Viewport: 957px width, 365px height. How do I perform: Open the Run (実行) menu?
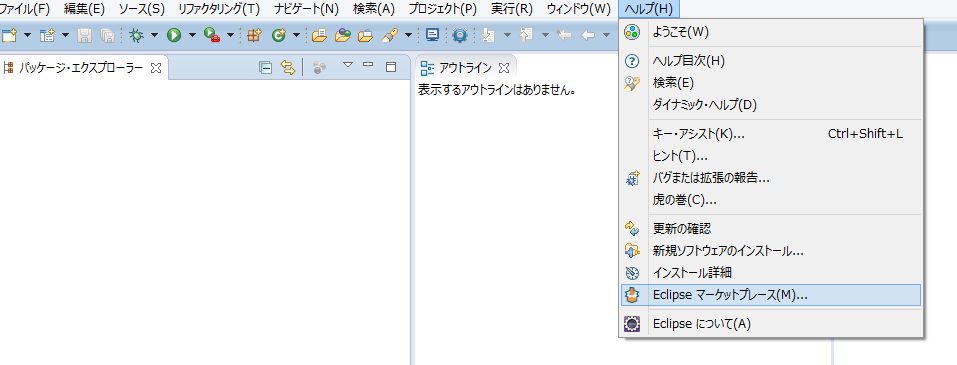point(511,9)
